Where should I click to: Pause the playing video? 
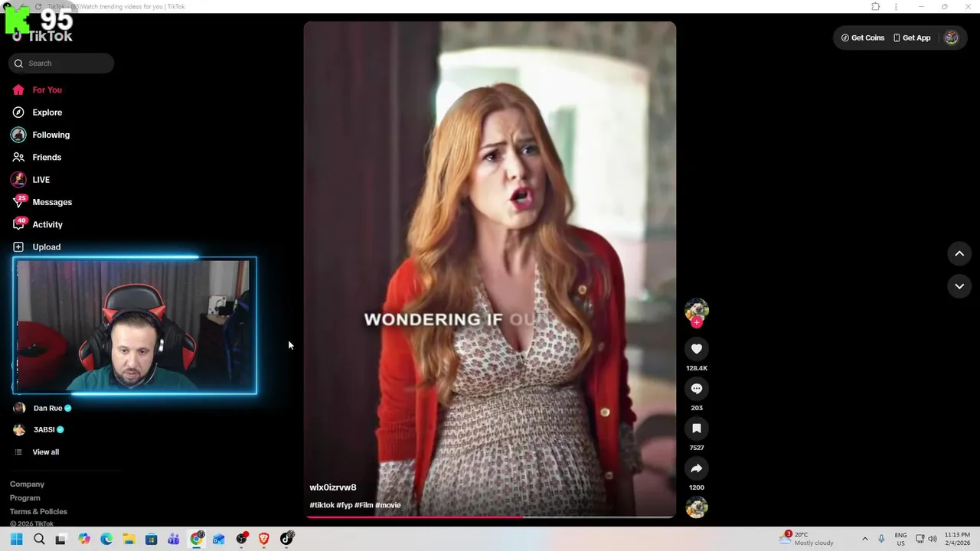tap(490, 268)
